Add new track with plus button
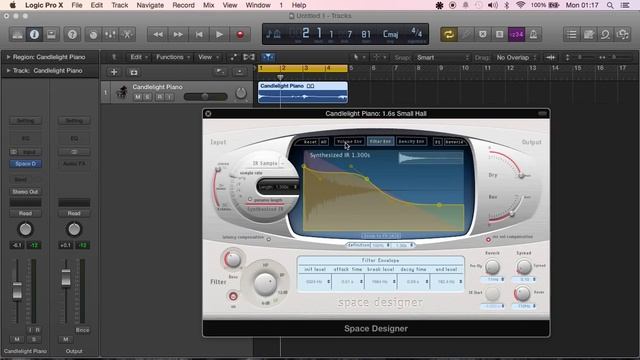Screen dimensions: 640x360 (x=114, y=72)
